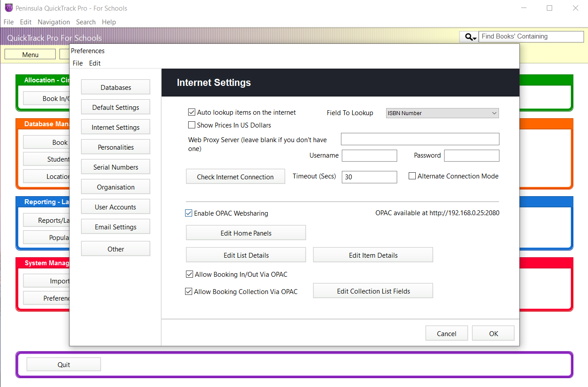Click the OPAC available at address text
This screenshot has width=588, height=387.
click(x=437, y=213)
